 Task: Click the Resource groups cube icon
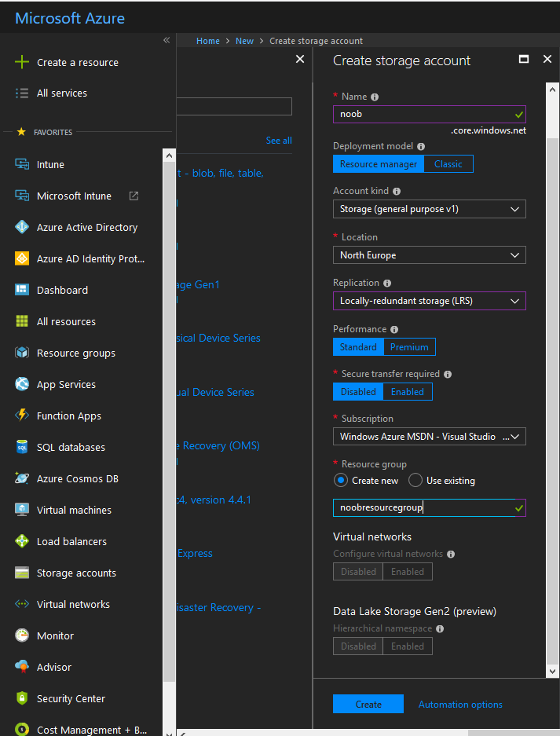(21, 353)
